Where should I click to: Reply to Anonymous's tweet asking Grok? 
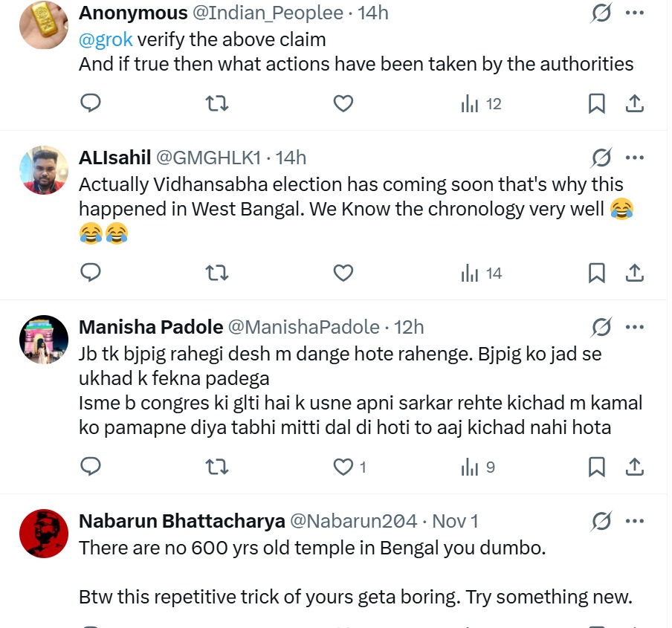coord(91,103)
